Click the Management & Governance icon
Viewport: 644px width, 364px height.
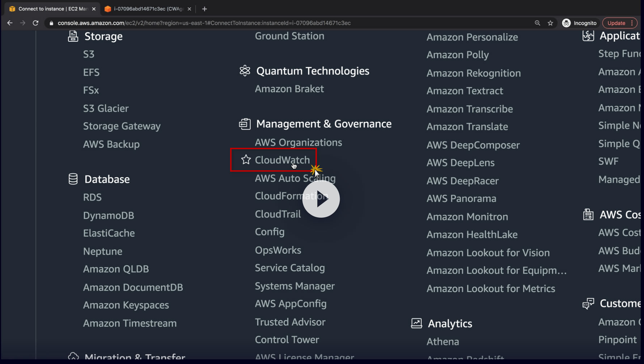tap(245, 124)
